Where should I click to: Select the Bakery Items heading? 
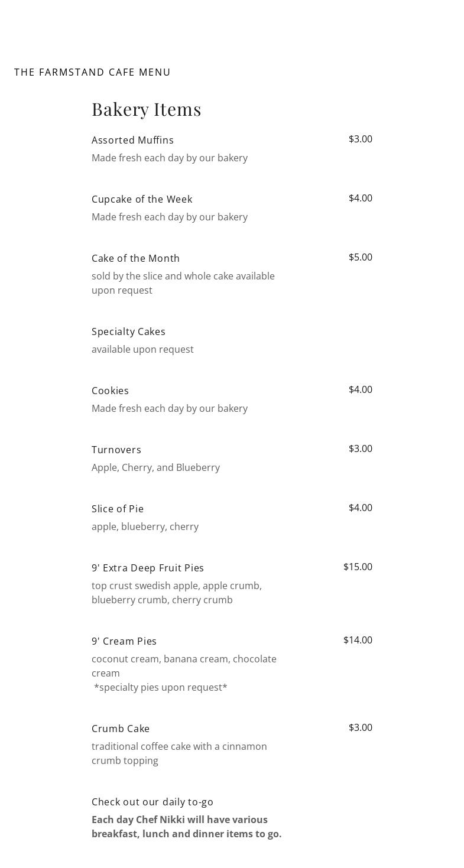pos(146,109)
